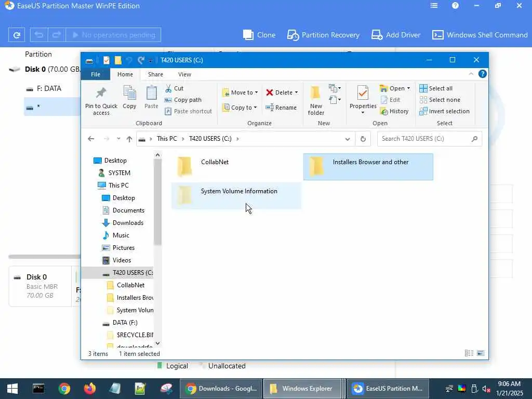
Task: Switch to Downloads Google Chrome taskbar window
Action: [221, 389]
